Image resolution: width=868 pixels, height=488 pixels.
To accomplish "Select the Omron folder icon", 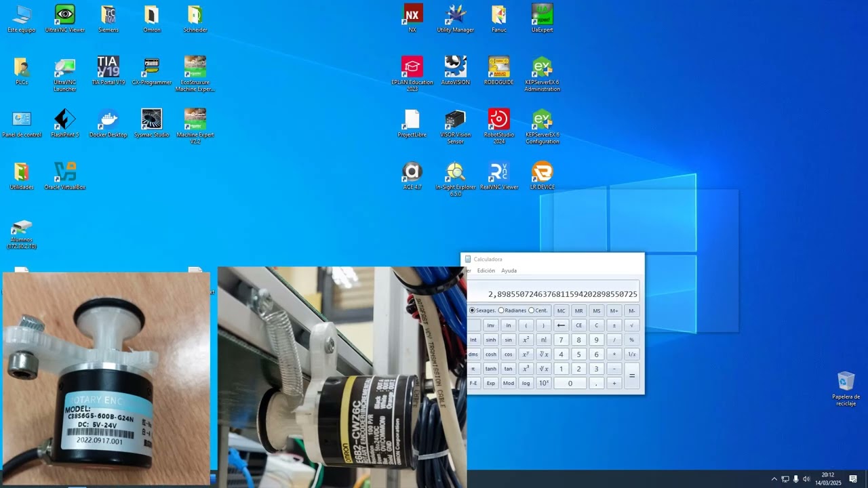I will 152,18.
